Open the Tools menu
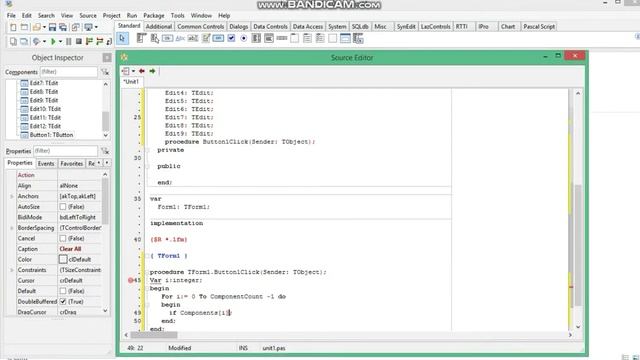This screenshot has width=640, height=360. 178,16
